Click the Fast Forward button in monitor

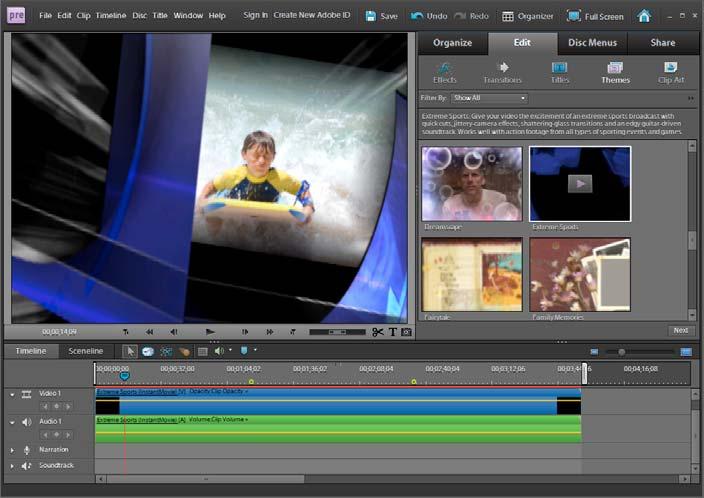[269, 332]
